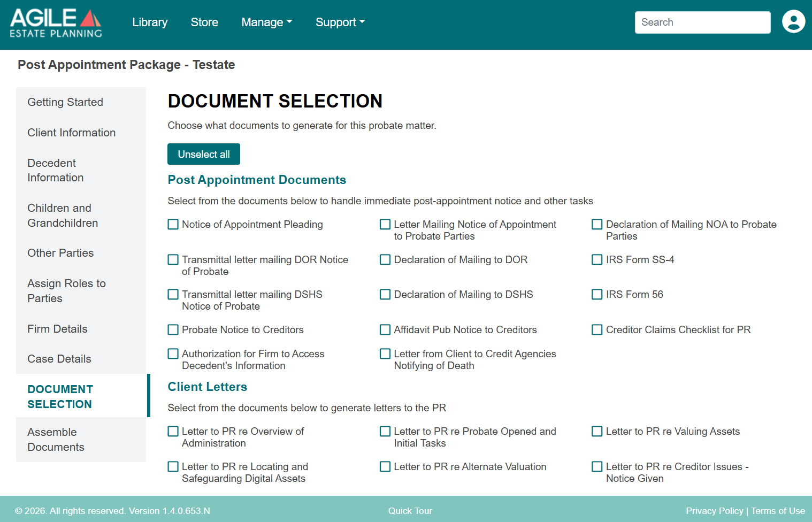Check Declaration of Mailing NOA to Probate Parties
The height and width of the screenshot is (522, 812).
597,225
